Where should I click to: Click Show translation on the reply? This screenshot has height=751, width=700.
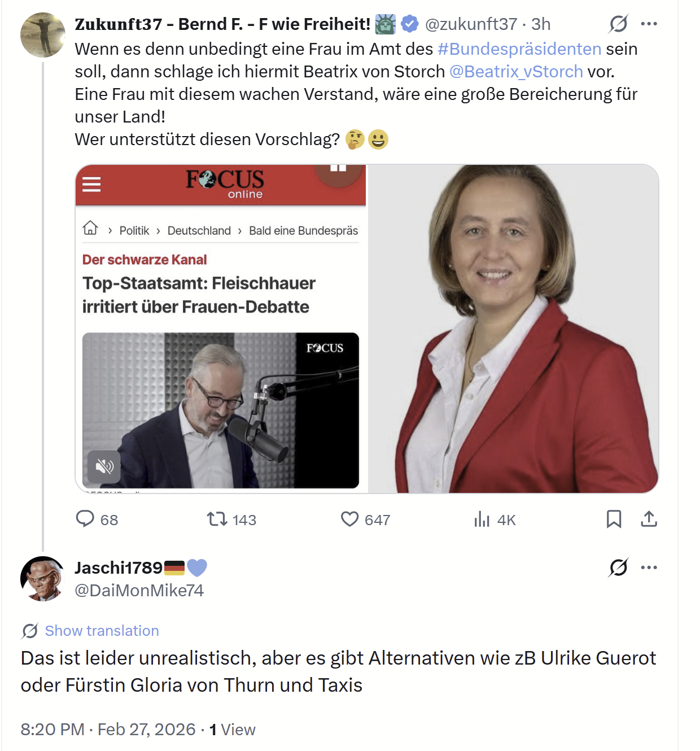point(102,631)
